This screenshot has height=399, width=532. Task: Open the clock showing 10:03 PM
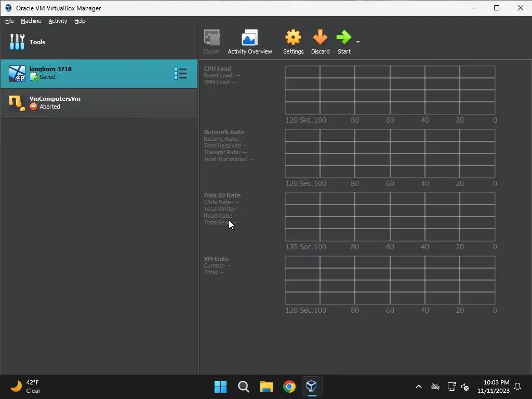pos(494,387)
